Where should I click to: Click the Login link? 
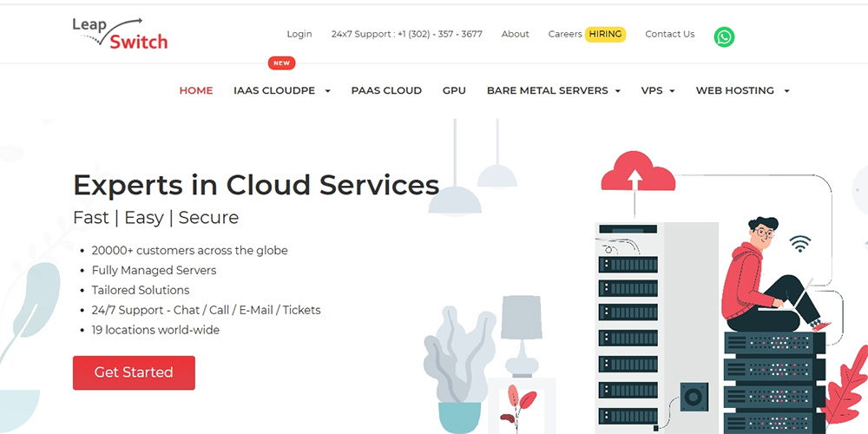coord(299,35)
